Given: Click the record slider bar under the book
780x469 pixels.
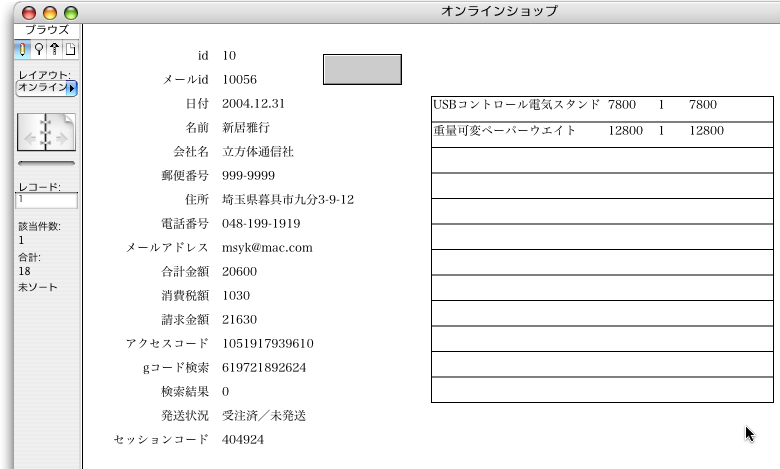Looking at the screenshot, I should point(46,162).
